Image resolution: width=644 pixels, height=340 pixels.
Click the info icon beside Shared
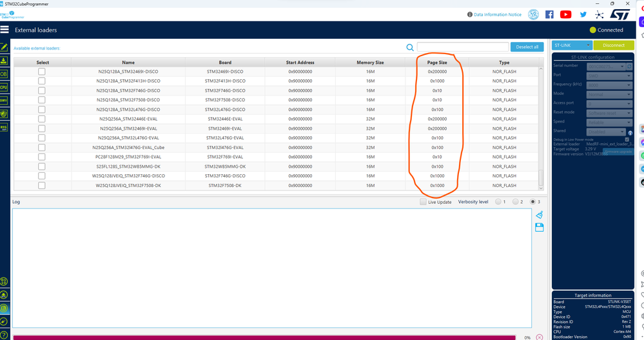pyautogui.click(x=630, y=133)
